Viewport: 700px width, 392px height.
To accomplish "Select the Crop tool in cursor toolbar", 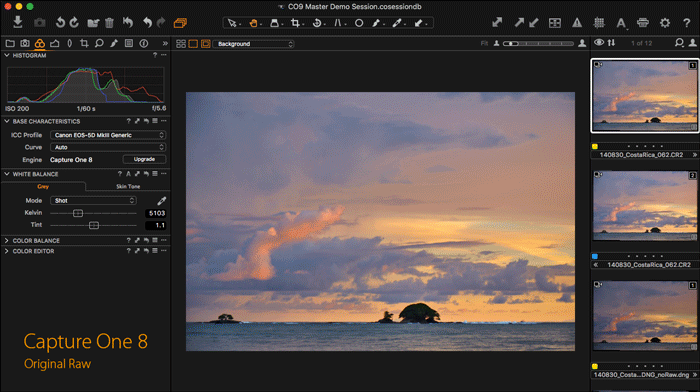I will pyautogui.click(x=295, y=23).
